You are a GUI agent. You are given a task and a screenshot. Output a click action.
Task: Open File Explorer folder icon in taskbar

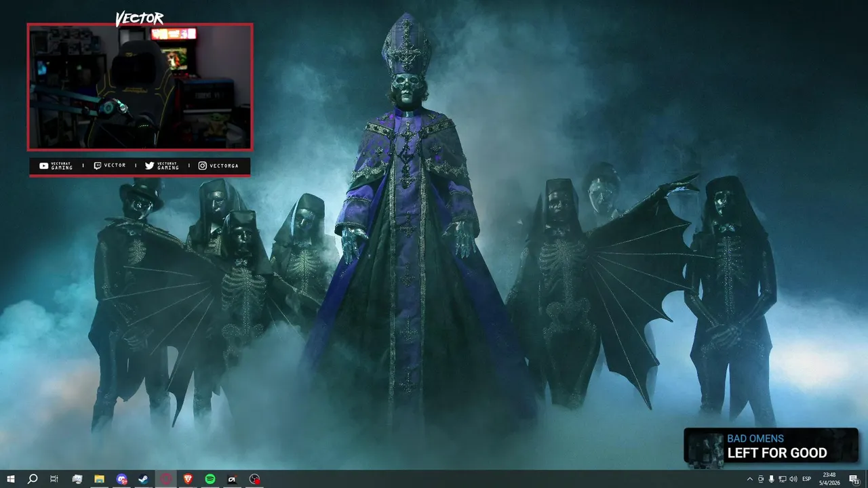pyautogui.click(x=99, y=479)
